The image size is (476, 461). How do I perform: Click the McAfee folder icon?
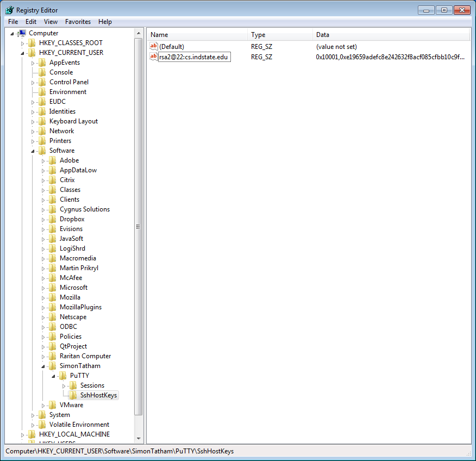pyautogui.click(x=53, y=278)
